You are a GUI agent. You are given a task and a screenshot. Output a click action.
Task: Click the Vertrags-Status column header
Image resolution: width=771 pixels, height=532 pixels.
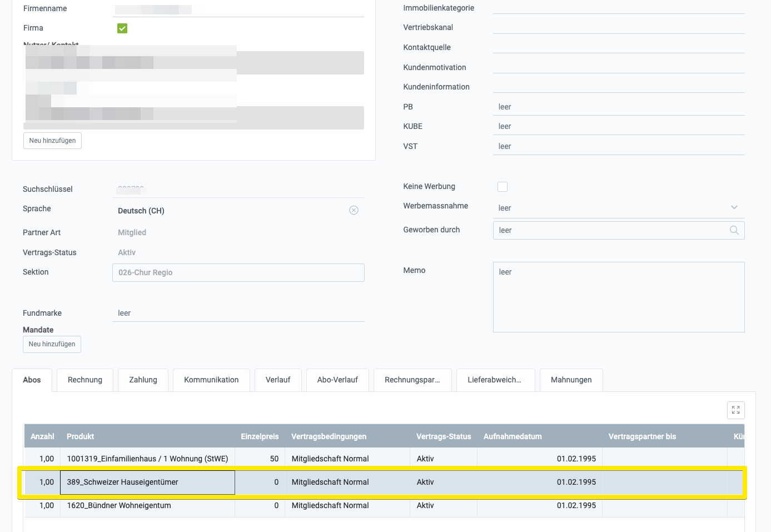(x=444, y=436)
